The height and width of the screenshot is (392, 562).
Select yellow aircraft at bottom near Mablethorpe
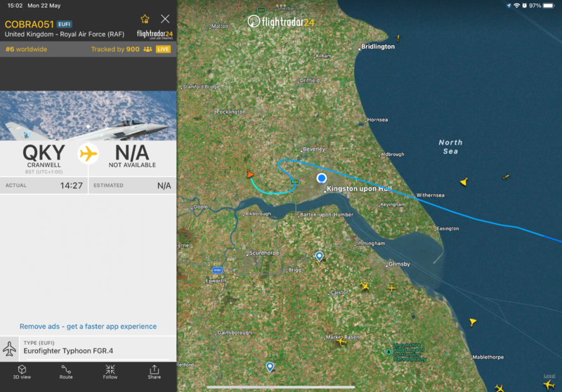[x=499, y=388]
